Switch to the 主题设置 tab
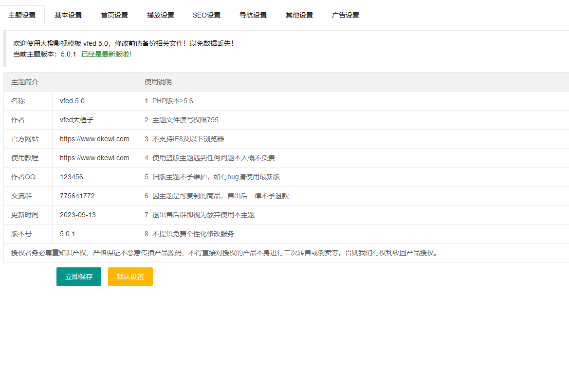569x392 pixels. (22, 15)
